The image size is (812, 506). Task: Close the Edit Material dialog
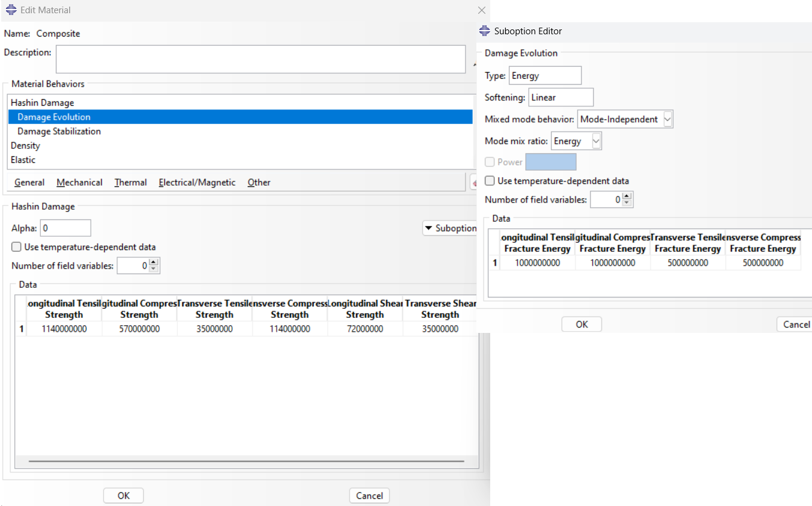click(x=481, y=10)
